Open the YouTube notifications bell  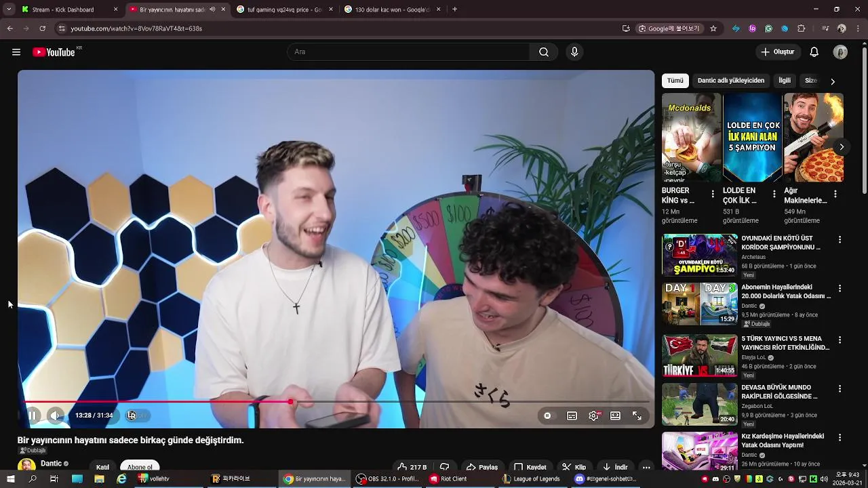tap(814, 52)
